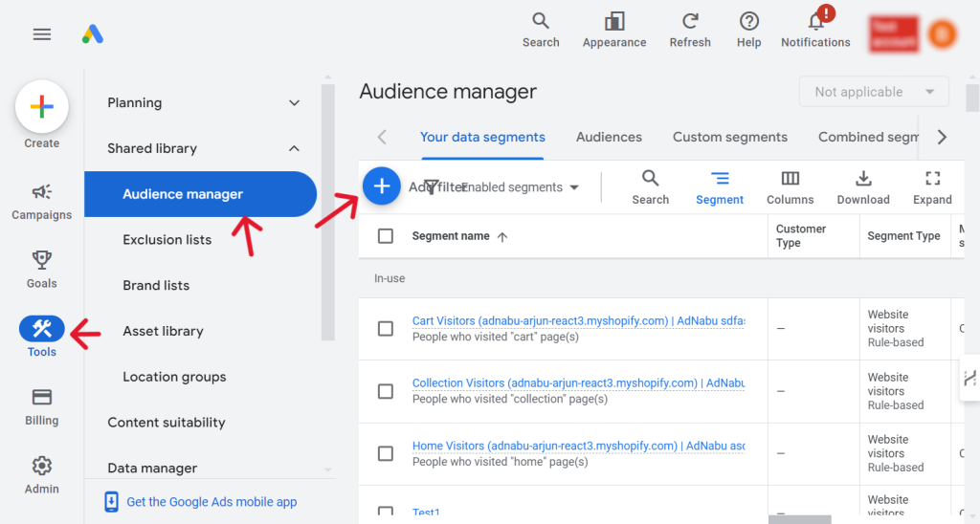
Task: Open the hamburger main menu
Action: tap(42, 34)
